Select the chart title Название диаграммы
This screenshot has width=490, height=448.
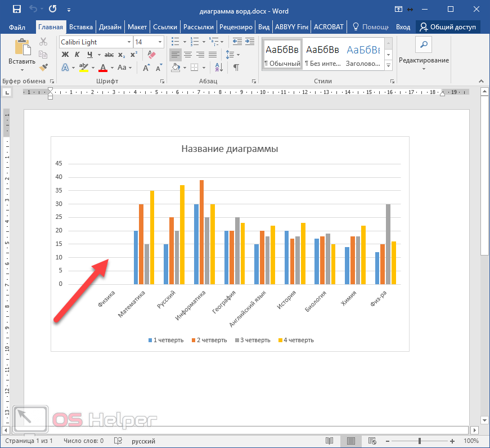coord(230,149)
